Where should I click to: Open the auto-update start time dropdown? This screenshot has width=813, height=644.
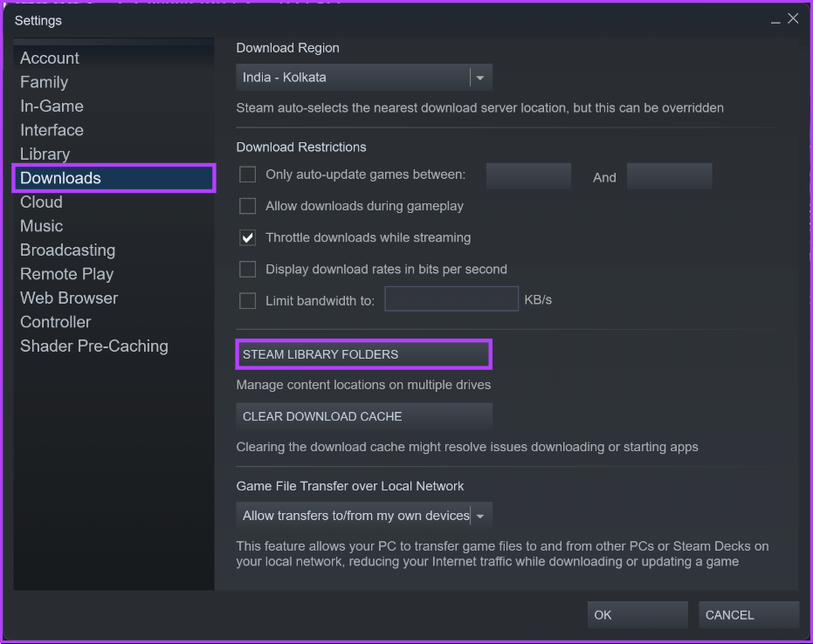pos(528,176)
